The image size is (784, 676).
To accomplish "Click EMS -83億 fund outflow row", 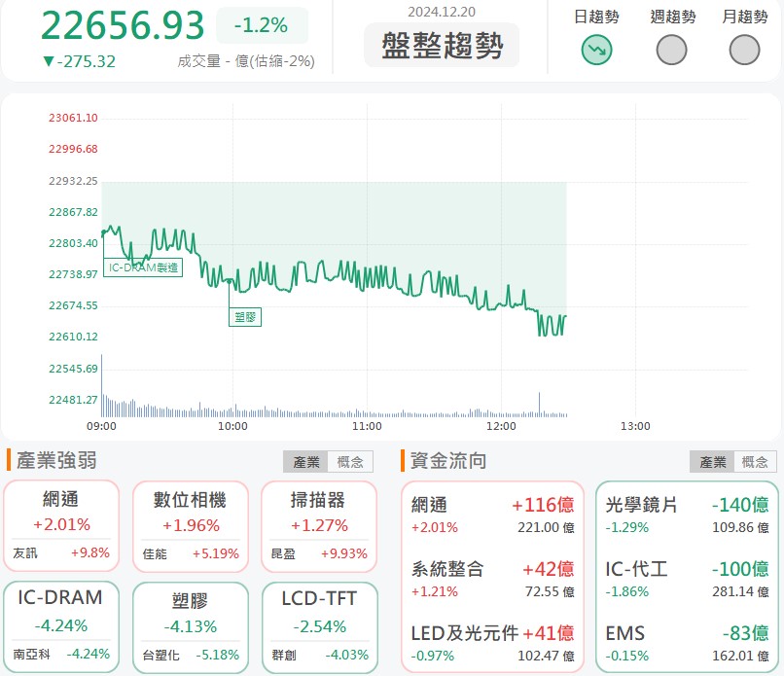I will pos(687,643).
